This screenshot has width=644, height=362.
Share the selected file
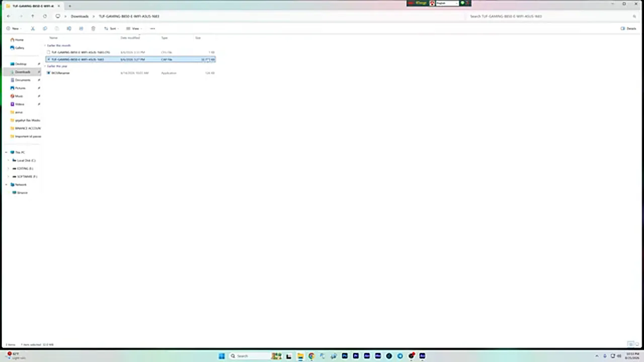pyautogui.click(x=81, y=29)
